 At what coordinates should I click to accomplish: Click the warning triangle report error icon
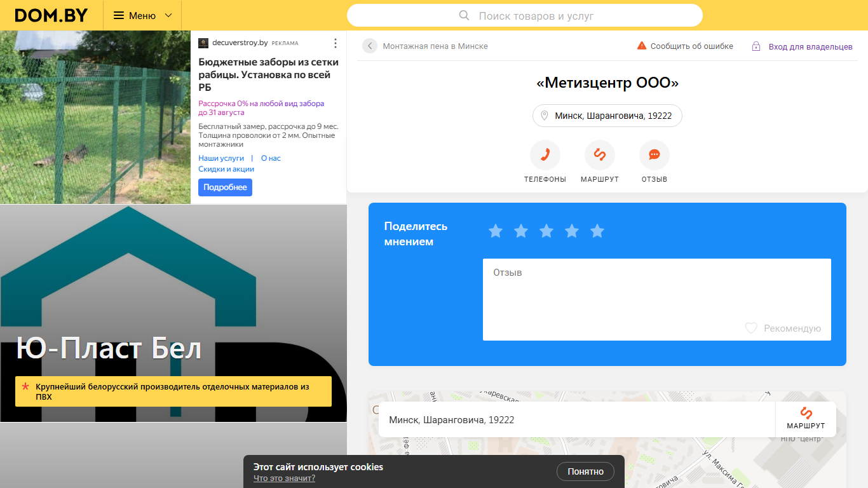[x=642, y=46]
